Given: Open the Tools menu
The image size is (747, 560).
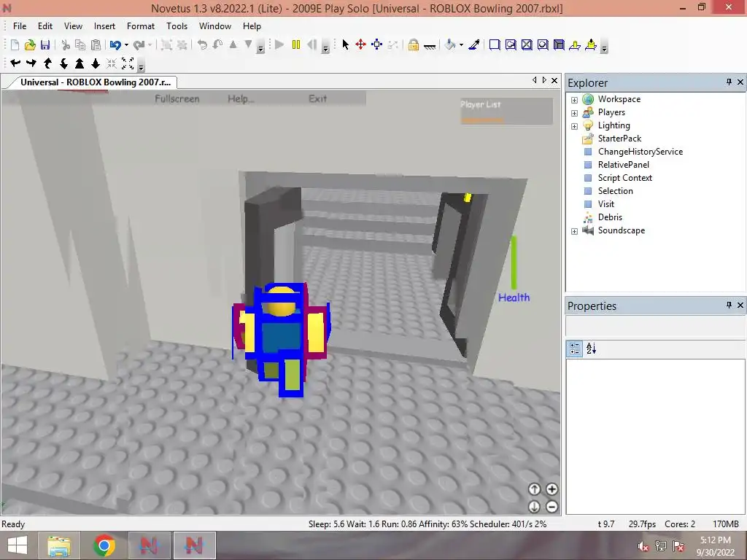Looking at the screenshot, I should 177,26.
